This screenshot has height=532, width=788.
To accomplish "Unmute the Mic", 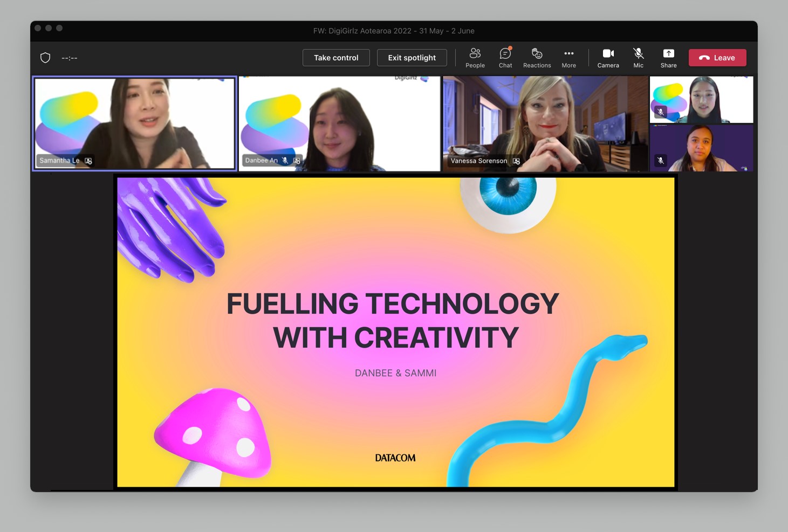I will [x=638, y=58].
